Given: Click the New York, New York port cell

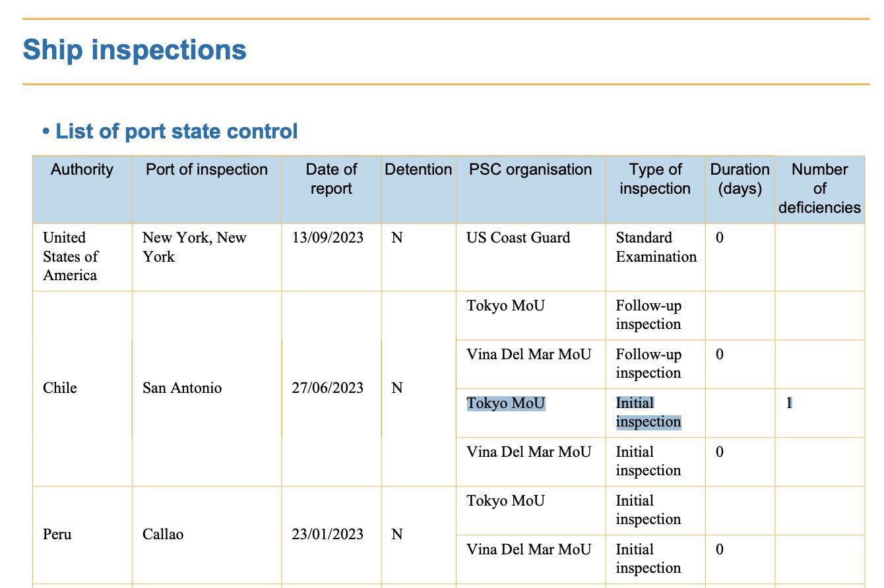Looking at the screenshot, I should tap(195, 247).
